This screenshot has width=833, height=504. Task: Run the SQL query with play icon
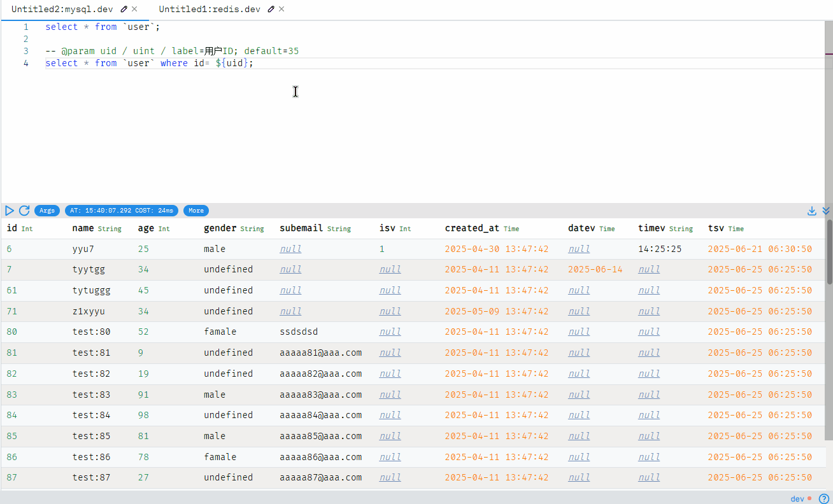(x=10, y=211)
